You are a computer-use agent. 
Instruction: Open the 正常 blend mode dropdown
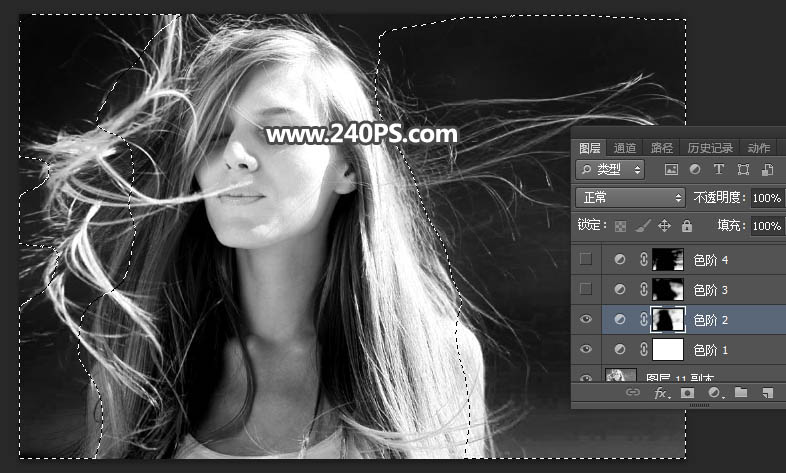coord(630,197)
